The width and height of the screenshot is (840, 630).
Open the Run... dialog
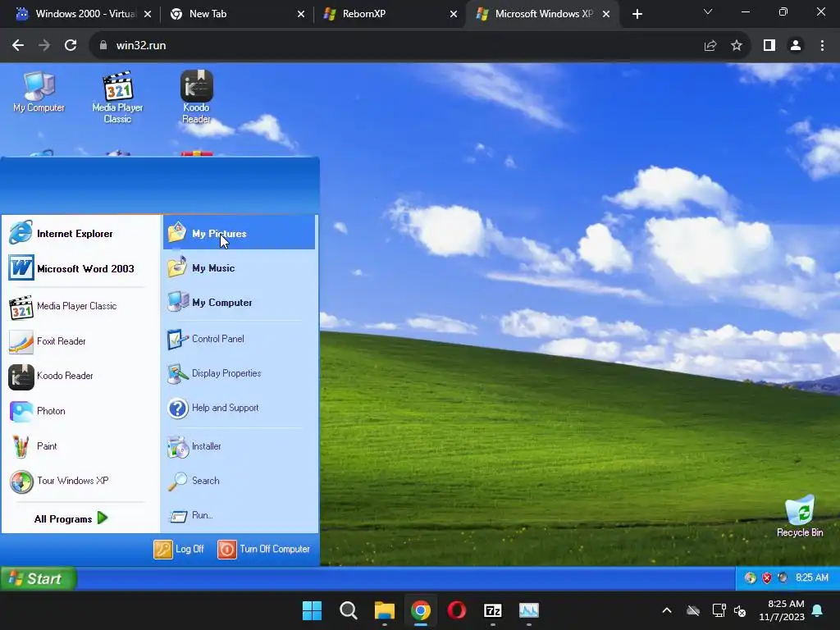tap(239, 515)
